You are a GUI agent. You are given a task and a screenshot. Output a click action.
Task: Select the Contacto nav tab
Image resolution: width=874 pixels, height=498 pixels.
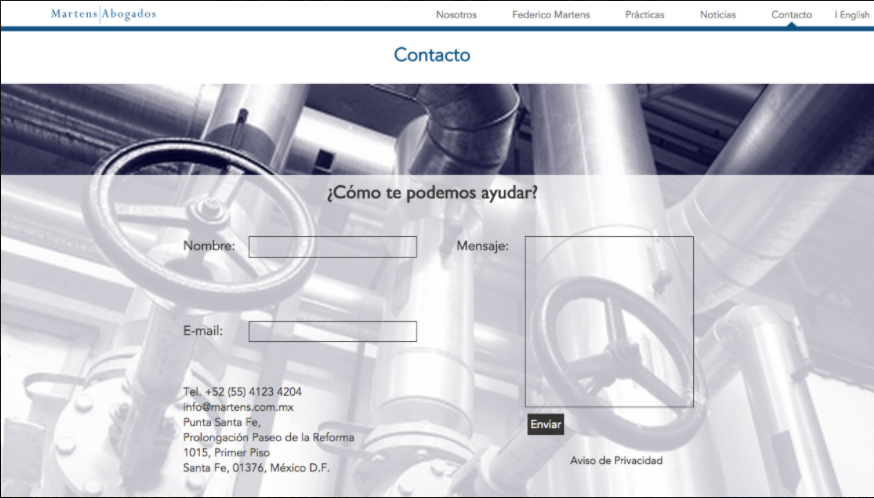tap(791, 15)
